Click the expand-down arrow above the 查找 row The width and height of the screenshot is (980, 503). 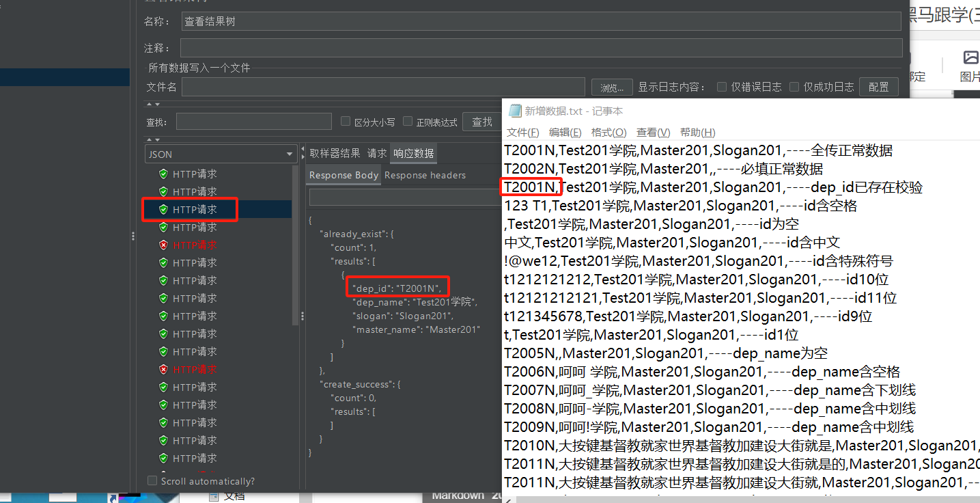pyautogui.click(x=157, y=105)
